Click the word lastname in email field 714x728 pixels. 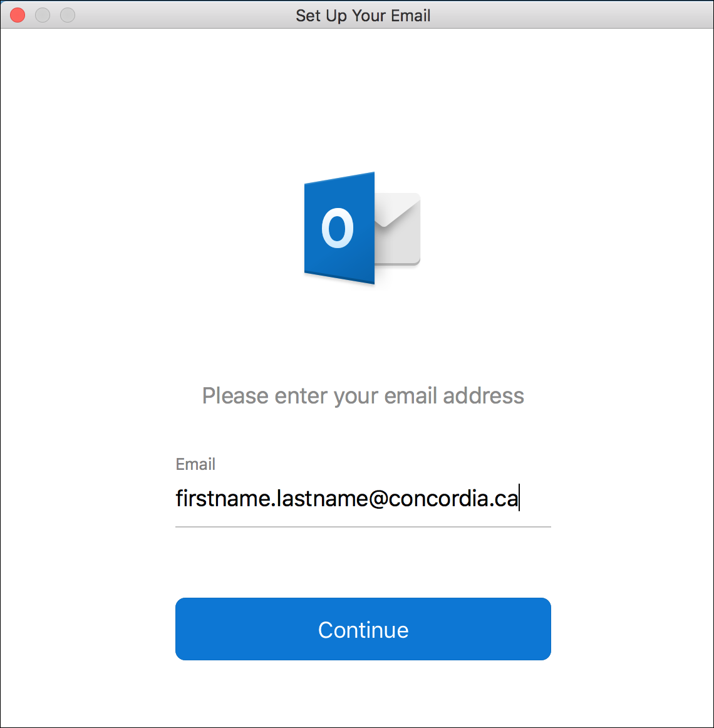pyautogui.click(x=322, y=499)
